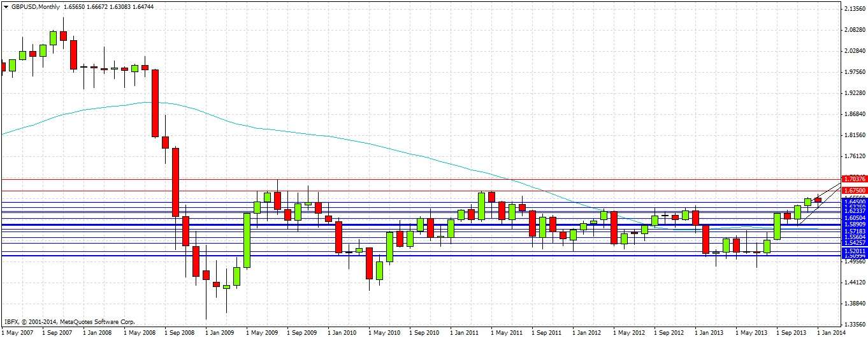The height and width of the screenshot is (338, 868).
Task: Click the blue 1.64500 price level label
Action: (x=854, y=202)
